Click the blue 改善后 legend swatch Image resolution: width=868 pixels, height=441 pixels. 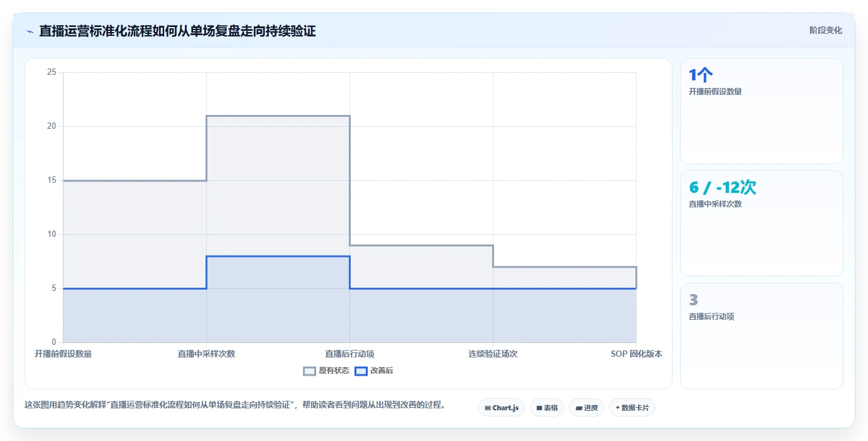coord(361,371)
